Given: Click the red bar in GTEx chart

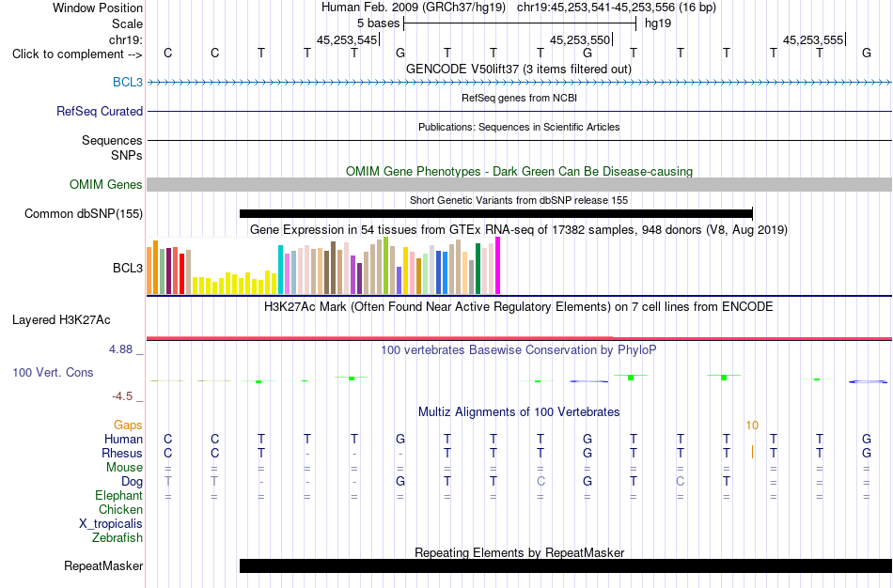Looking at the screenshot, I should click(181, 273).
